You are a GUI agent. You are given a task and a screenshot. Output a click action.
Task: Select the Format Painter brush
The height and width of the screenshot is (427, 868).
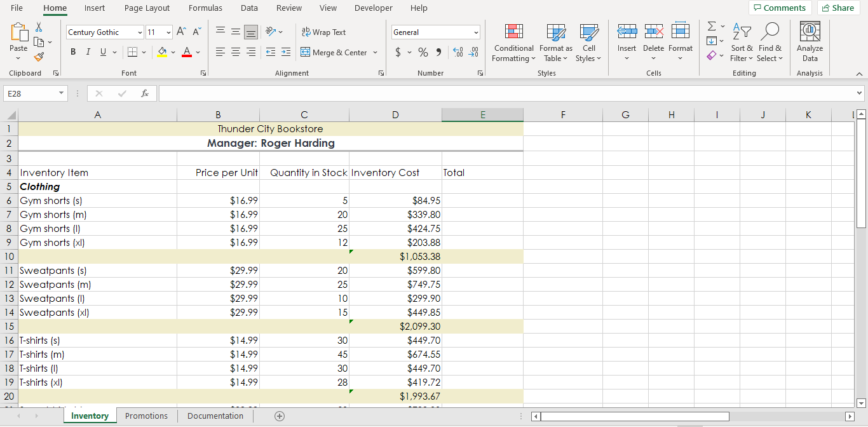[39, 57]
